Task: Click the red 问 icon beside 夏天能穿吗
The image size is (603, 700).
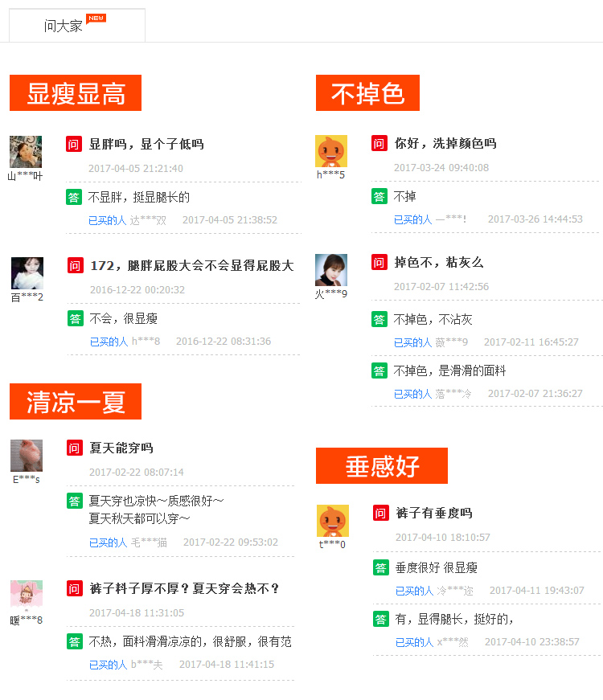Action: [74, 448]
